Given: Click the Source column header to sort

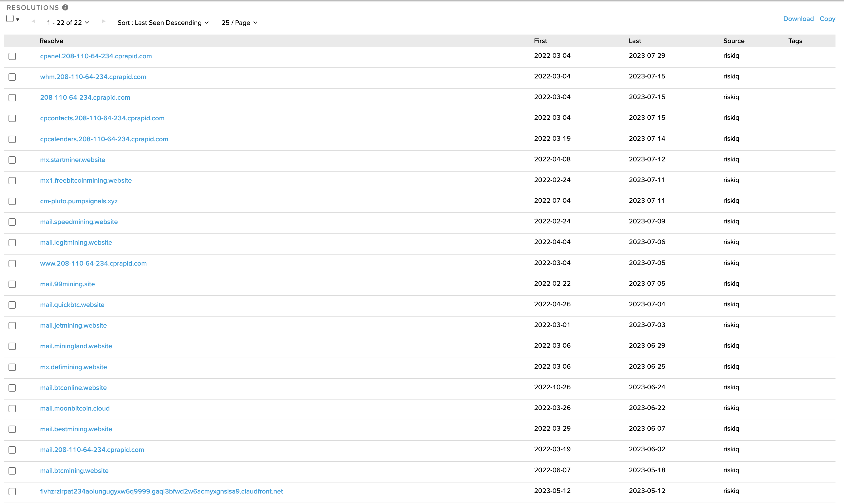Looking at the screenshot, I should click(x=733, y=41).
